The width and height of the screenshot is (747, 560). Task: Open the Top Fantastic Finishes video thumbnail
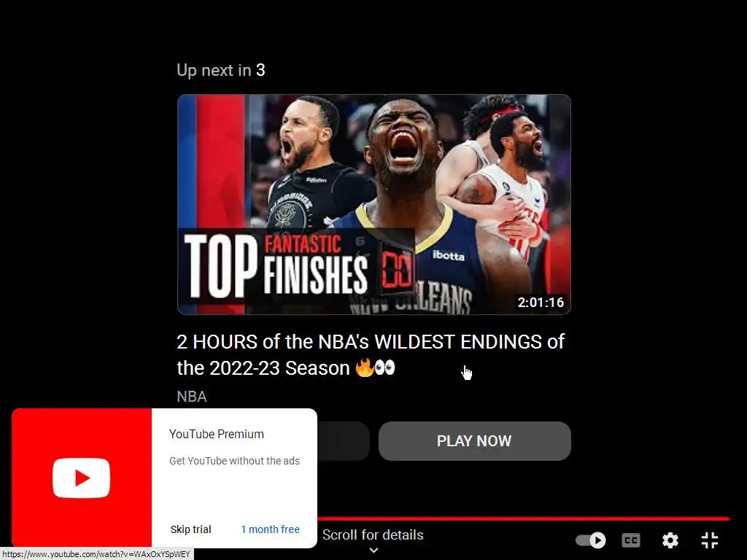point(374,204)
